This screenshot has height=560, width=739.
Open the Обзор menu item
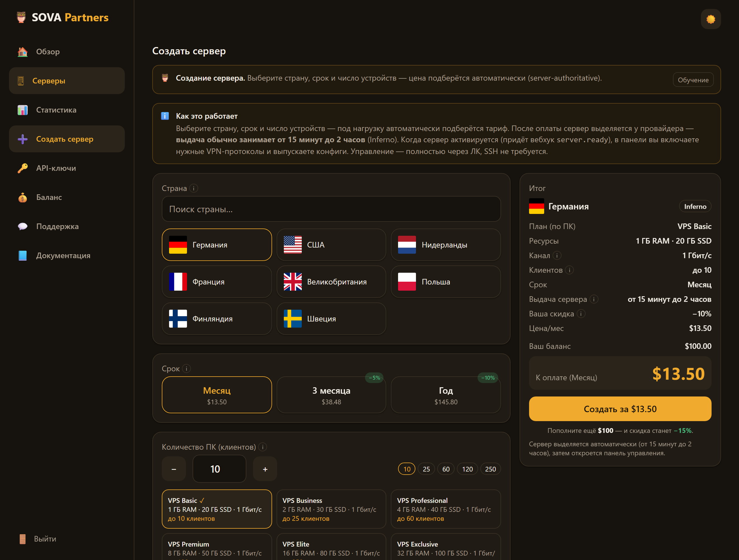pos(67,52)
